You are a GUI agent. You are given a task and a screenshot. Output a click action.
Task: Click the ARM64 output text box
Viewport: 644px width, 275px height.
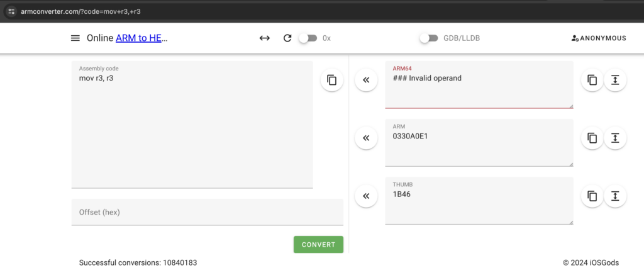(x=479, y=85)
